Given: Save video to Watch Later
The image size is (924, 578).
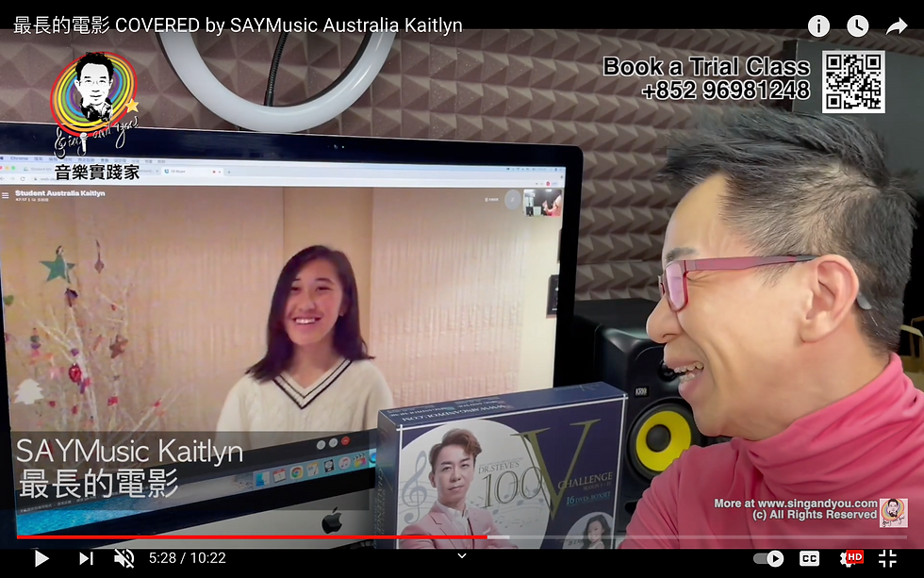Looking at the screenshot, I should pos(857,25).
